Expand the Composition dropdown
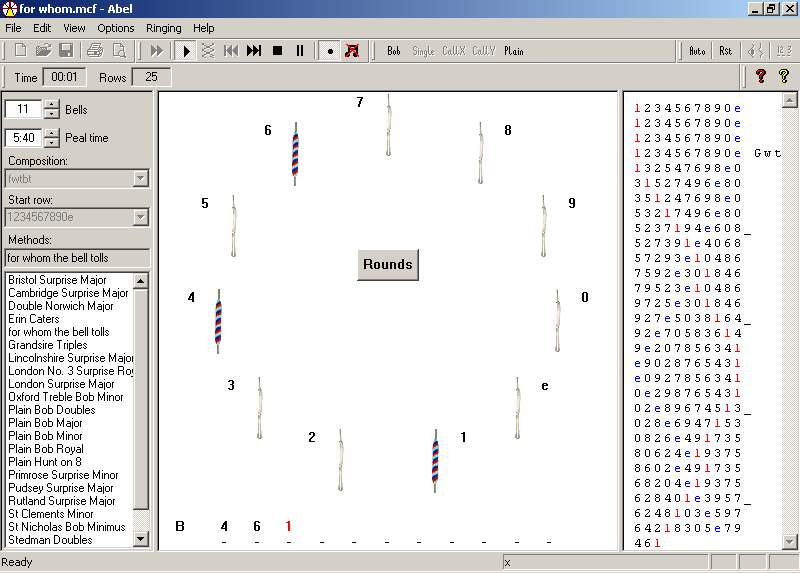The width and height of the screenshot is (800, 573). coord(140,179)
